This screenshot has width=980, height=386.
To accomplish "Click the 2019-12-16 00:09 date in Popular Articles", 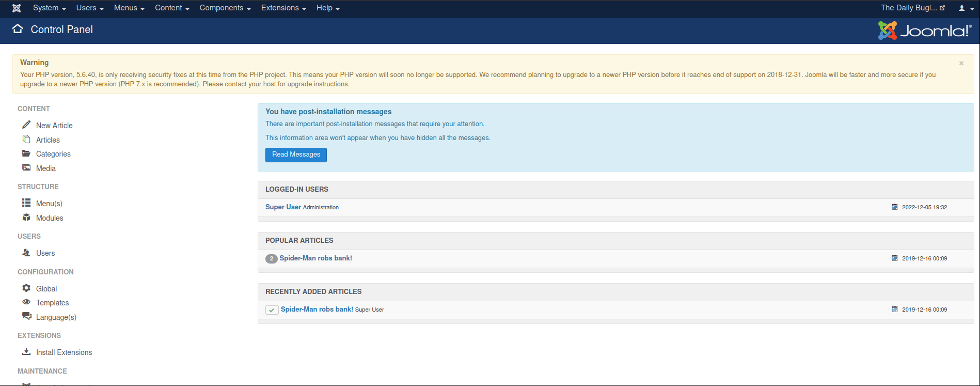I will pos(924,258).
